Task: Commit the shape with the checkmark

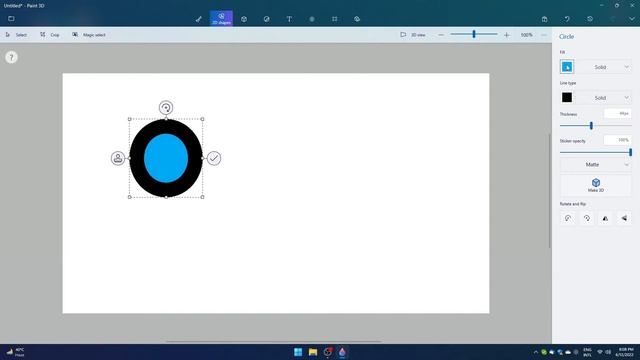Action: (214, 158)
